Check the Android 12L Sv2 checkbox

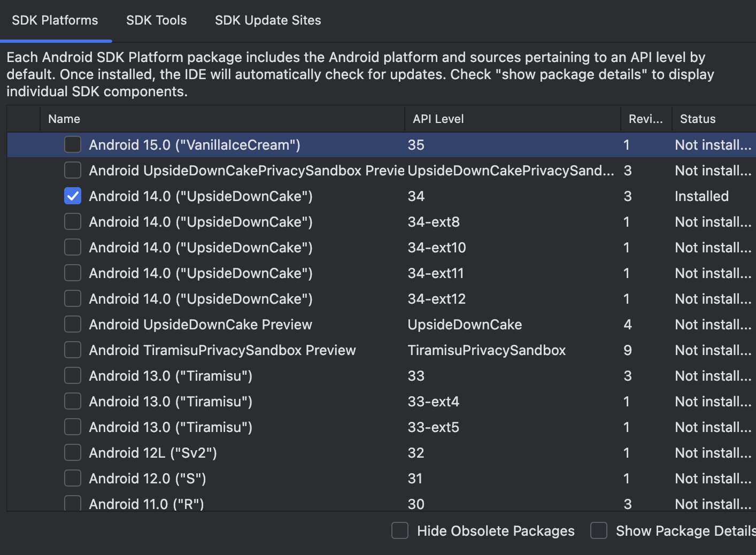(x=73, y=452)
